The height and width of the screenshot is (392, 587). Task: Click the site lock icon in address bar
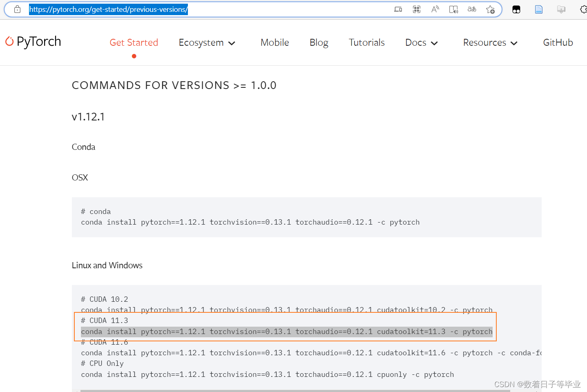[x=17, y=9]
